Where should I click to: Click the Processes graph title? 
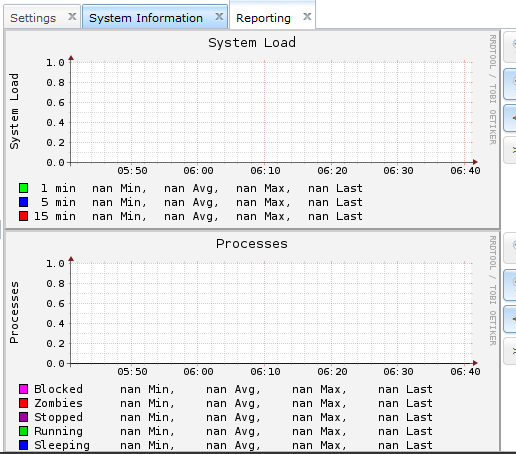[252, 244]
